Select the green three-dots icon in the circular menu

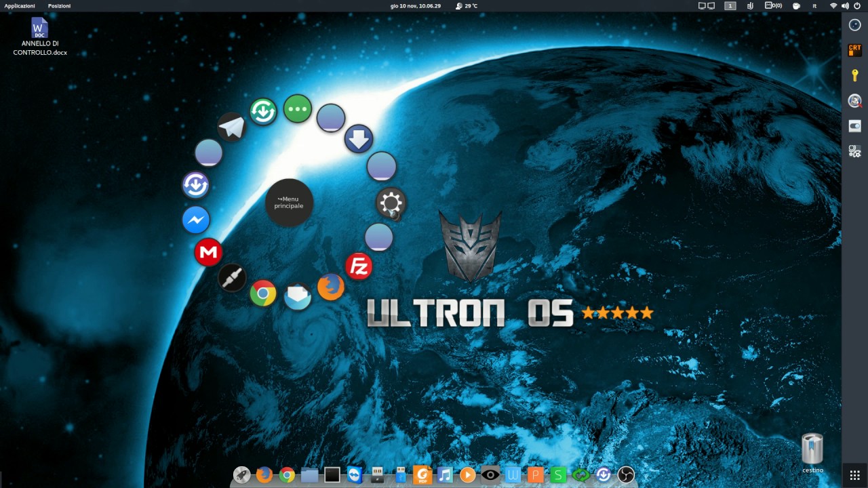click(297, 108)
